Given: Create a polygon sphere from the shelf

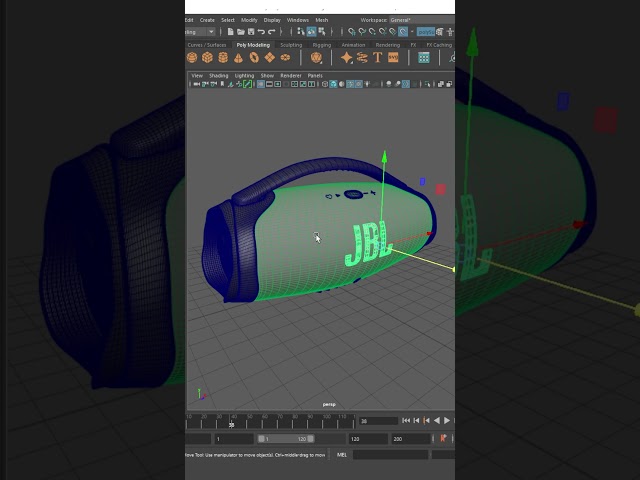Looking at the screenshot, I should coord(192,58).
